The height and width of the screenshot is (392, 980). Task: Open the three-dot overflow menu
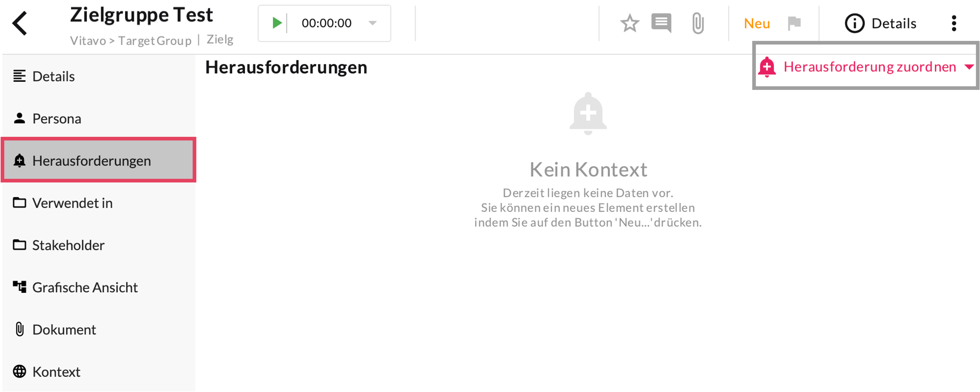point(954,24)
